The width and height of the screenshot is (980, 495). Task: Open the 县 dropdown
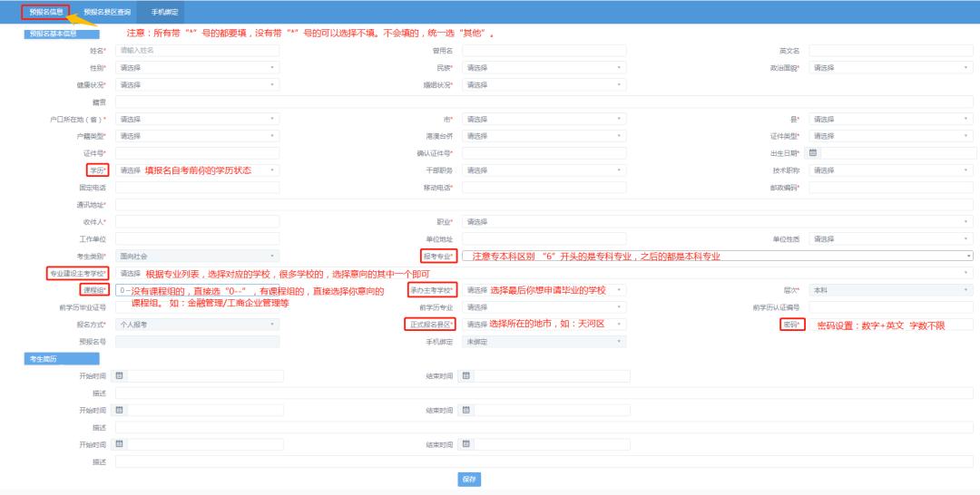pos(891,119)
